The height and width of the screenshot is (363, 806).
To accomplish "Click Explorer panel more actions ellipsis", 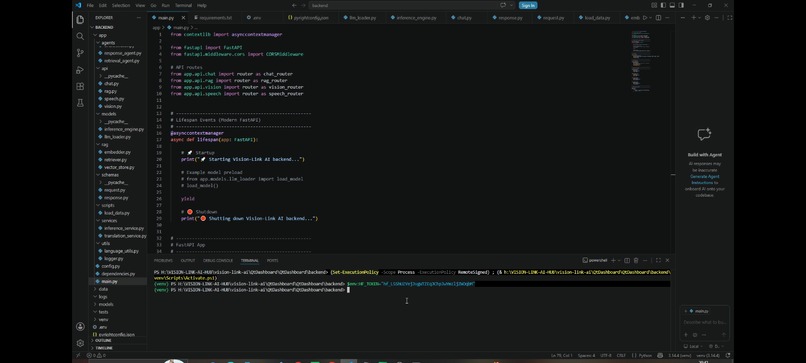I will click(138, 17).
